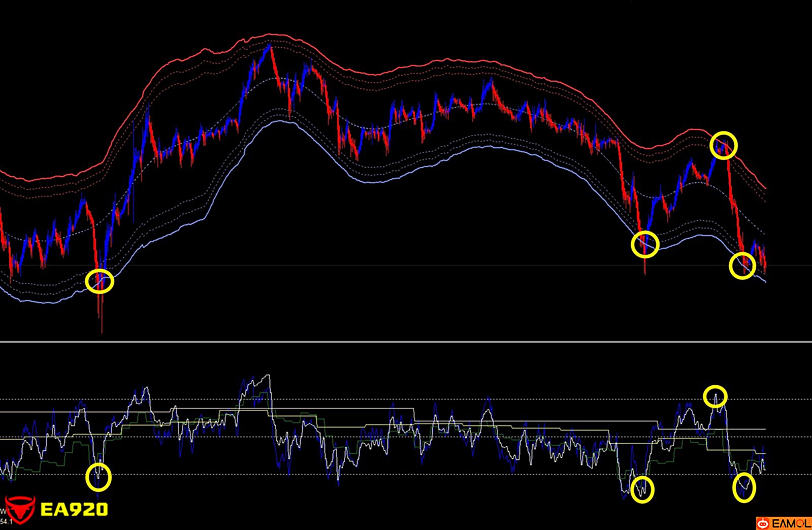Click the EA920 yellow text label

pos(74,509)
